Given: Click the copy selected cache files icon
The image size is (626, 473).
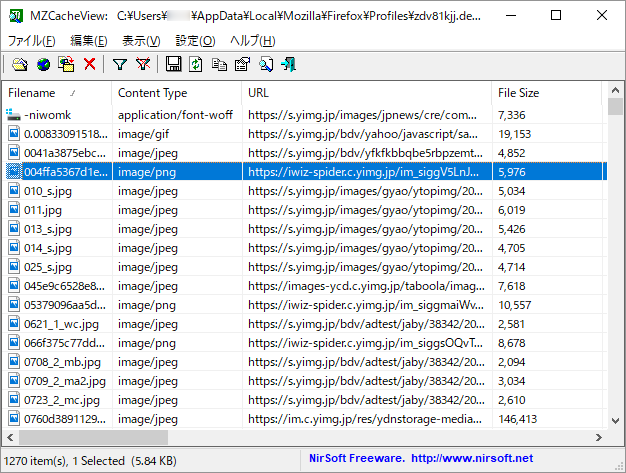Looking at the screenshot, I should tap(66, 65).
